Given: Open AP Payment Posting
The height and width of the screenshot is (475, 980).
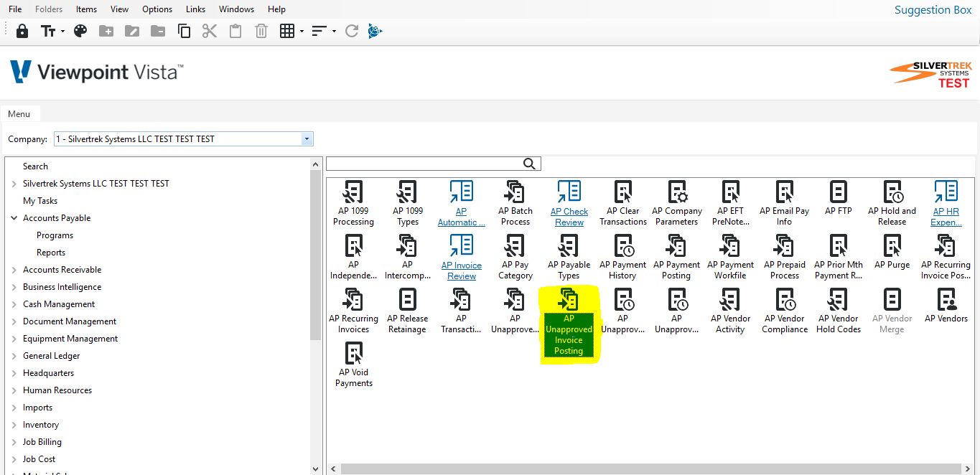Looking at the screenshot, I should click(676, 258).
